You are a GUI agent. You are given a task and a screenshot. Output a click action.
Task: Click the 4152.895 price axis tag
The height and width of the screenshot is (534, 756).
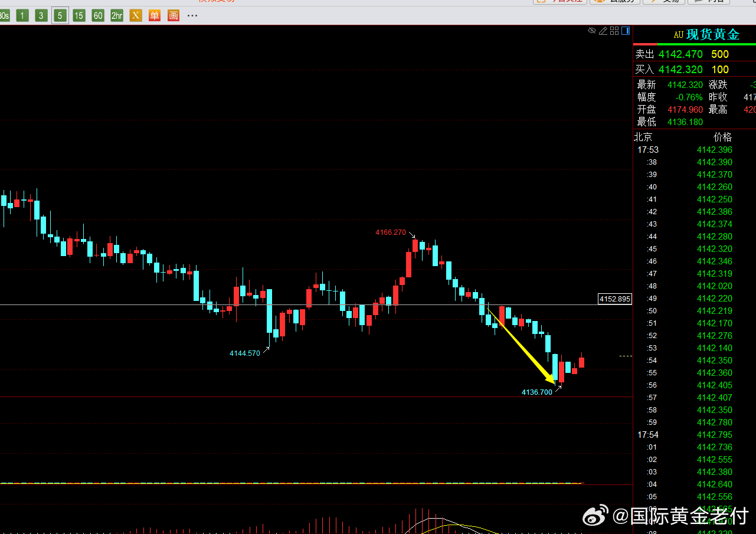tap(615, 299)
